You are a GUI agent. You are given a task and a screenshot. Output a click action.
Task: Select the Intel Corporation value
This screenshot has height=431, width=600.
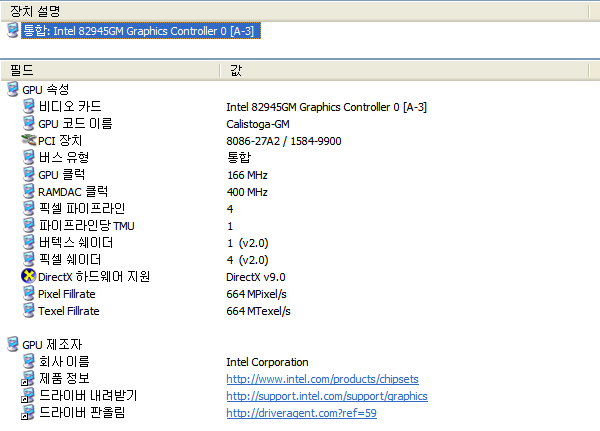pos(267,362)
